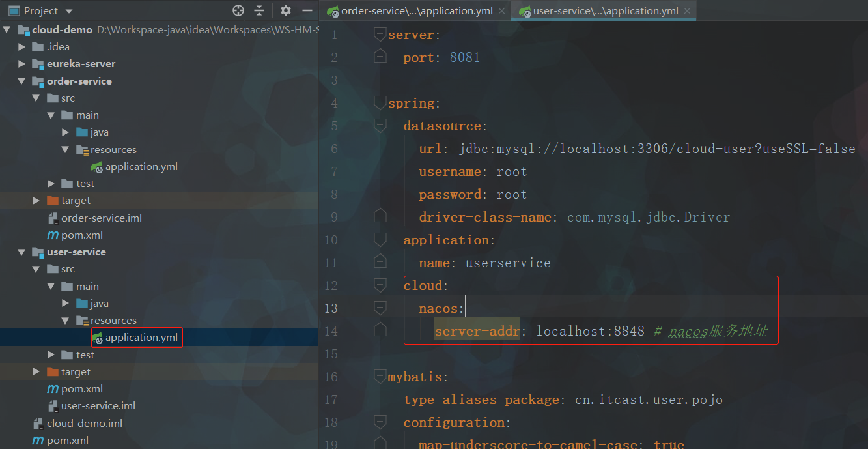Collapse the order-service module

22,81
